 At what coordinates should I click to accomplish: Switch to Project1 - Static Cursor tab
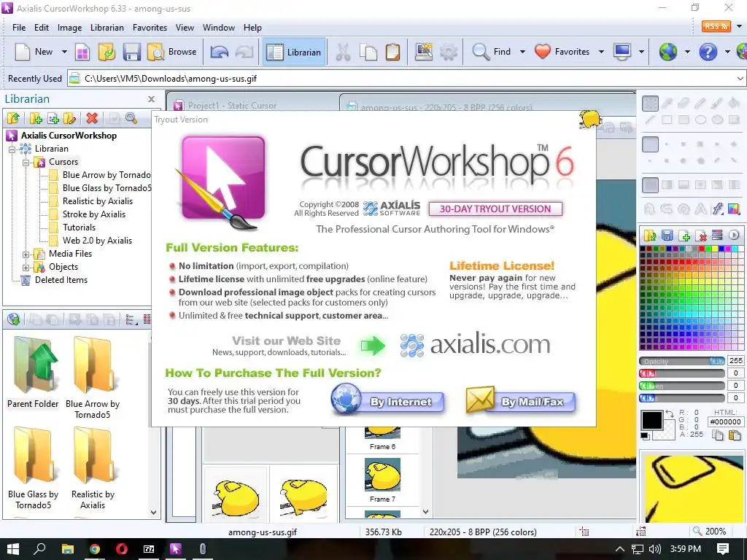pyautogui.click(x=233, y=106)
